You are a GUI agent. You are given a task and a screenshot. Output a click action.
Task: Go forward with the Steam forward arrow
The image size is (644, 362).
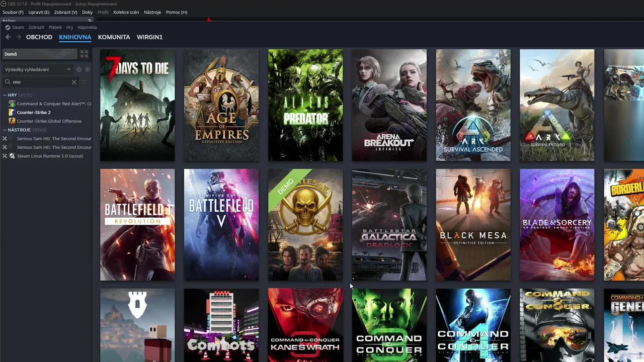tap(19, 37)
